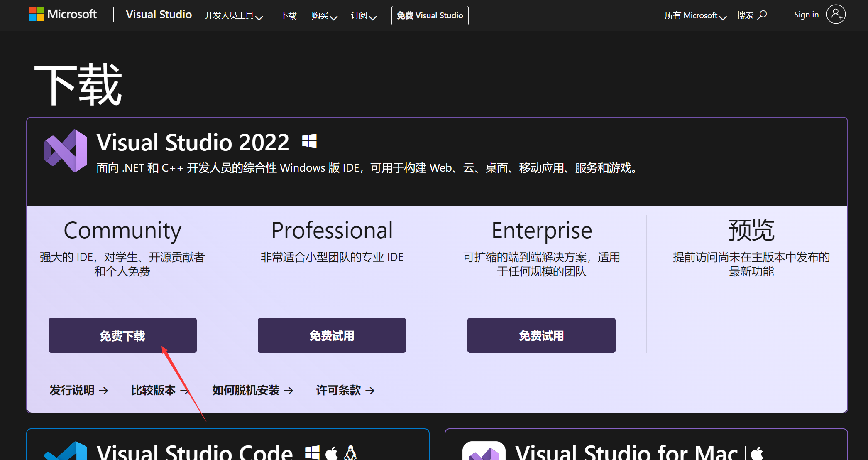Click the Microsoft logo

[63, 15]
